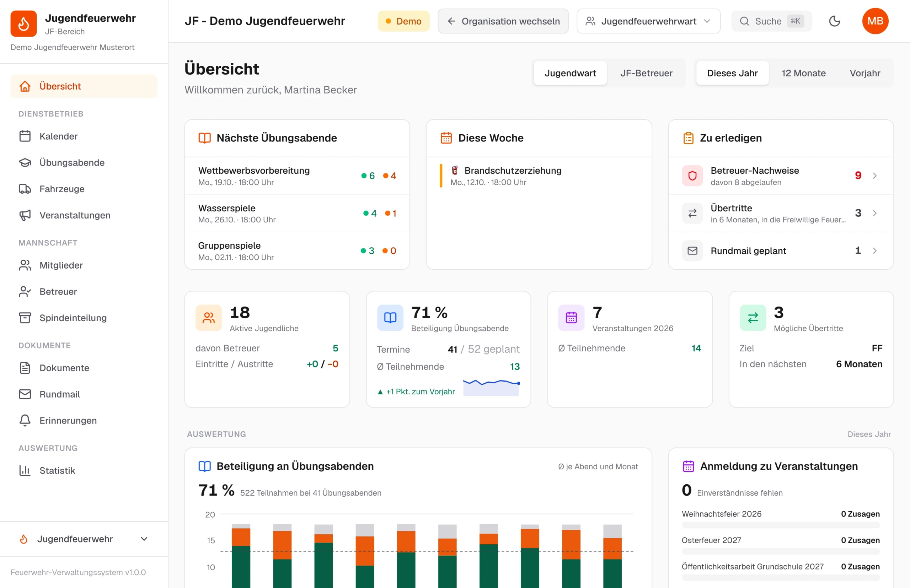
Task: Expand the Übertritte to-do chevron
Action: coord(874,213)
